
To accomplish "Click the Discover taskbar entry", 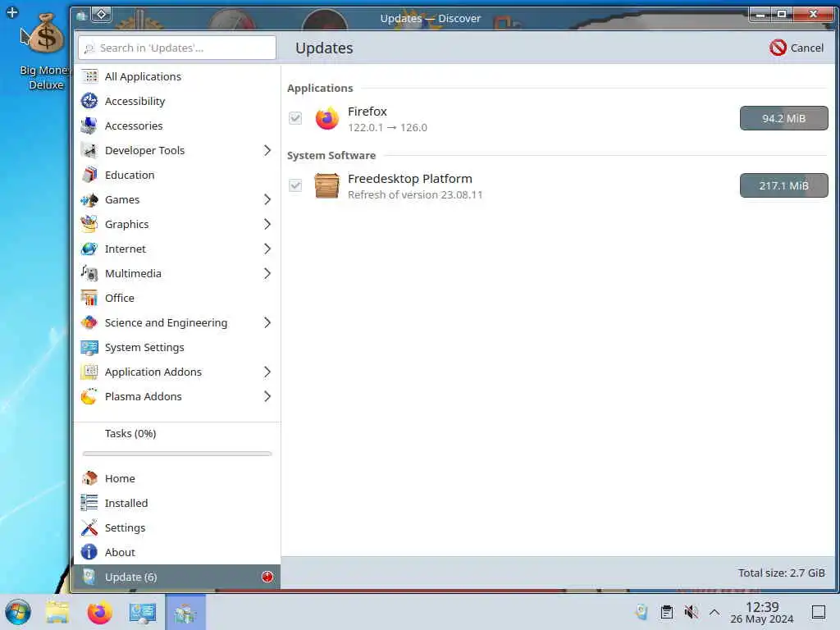I will pyautogui.click(x=185, y=612).
